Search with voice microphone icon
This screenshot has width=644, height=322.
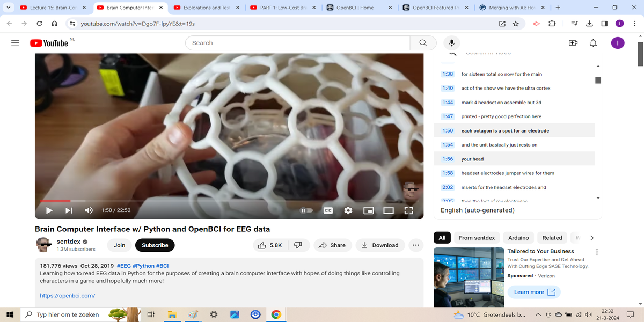452,43
